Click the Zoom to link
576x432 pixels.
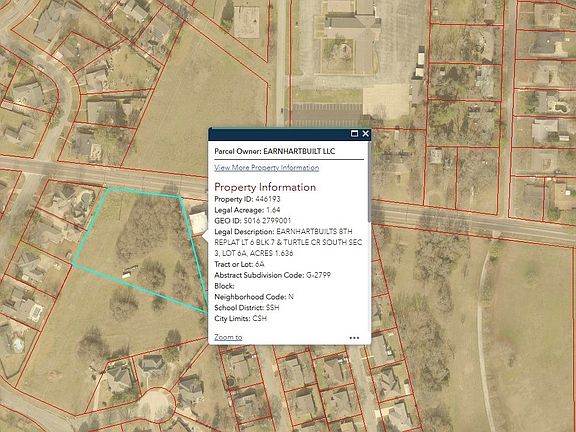coord(228,337)
